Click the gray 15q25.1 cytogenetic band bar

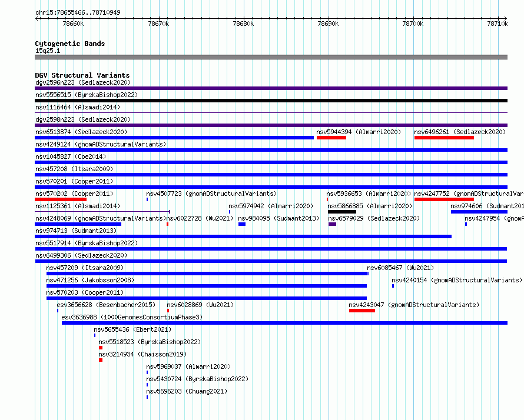click(x=271, y=57)
